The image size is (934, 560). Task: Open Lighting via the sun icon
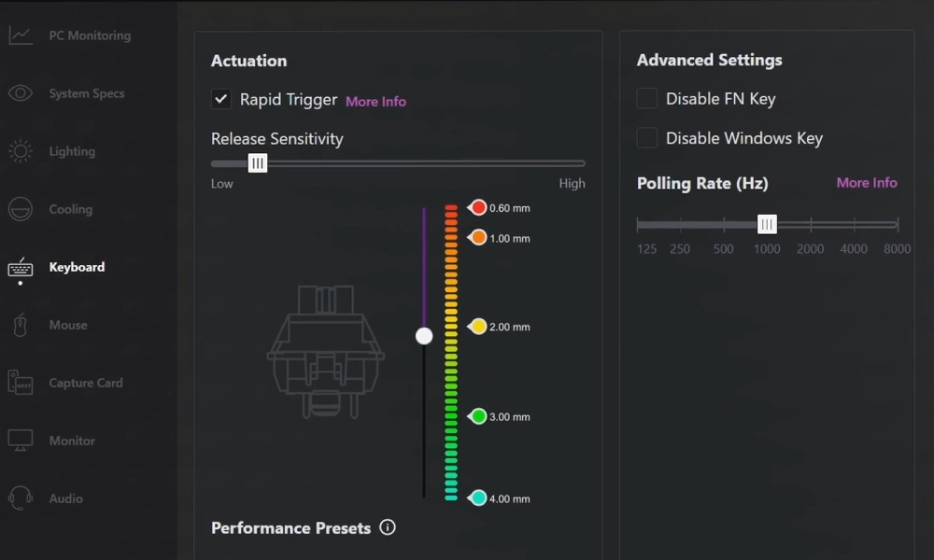click(21, 151)
